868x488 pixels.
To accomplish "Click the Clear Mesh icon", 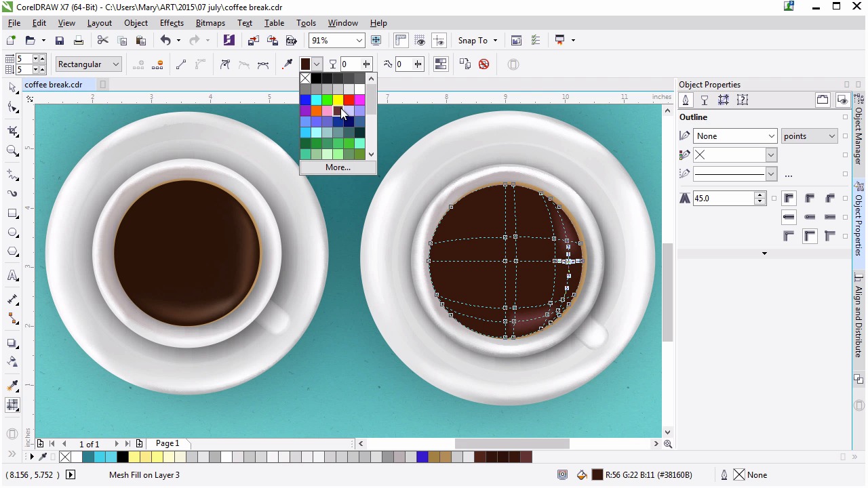I will coord(484,64).
